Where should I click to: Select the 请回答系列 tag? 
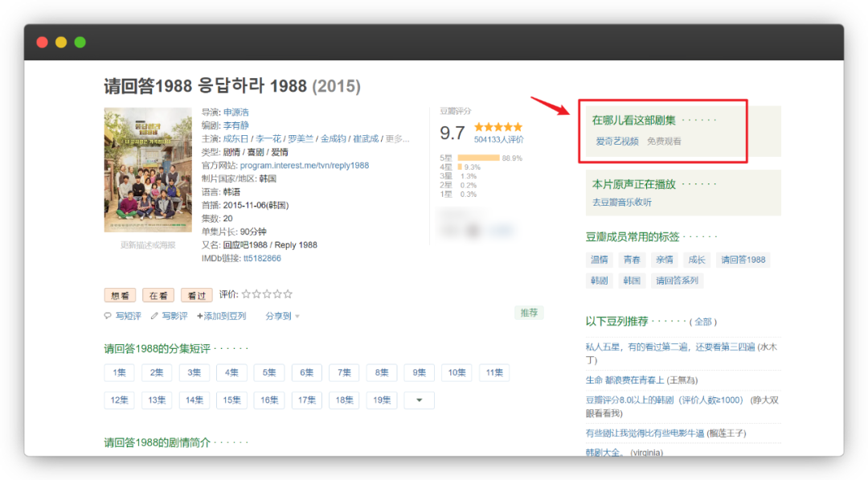pyautogui.click(x=677, y=281)
